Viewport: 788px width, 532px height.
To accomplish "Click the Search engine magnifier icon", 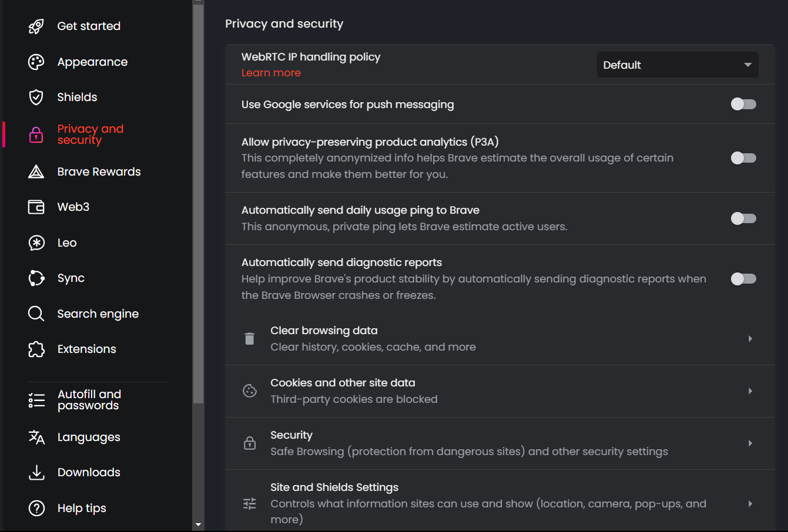I will click(x=36, y=314).
